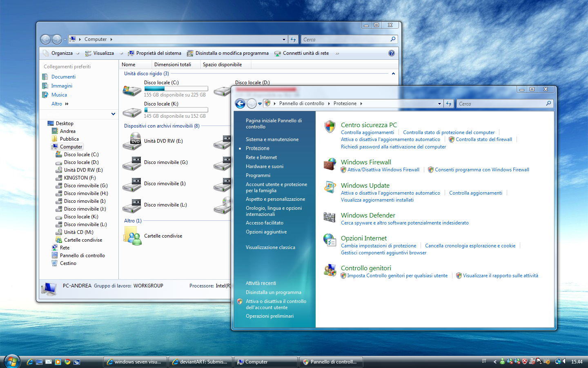Click the green Messenger tray icon
This screenshot has height=368, width=588.
pyautogui.click(x=502, y=361)
